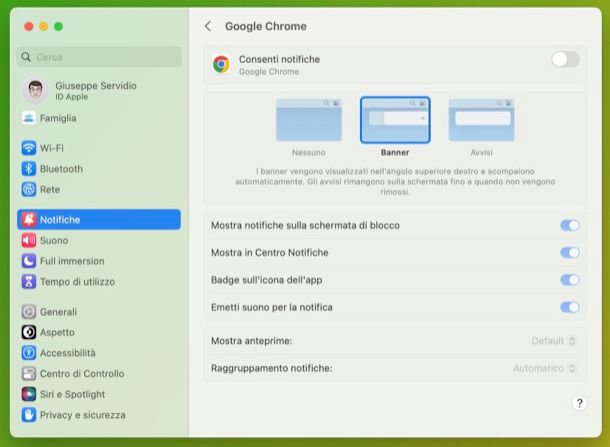Image resolution: width=610 pixels, height=447 pixels.
Task: Click the Mostra anteprime: label
Action: [x=251, y=341]
